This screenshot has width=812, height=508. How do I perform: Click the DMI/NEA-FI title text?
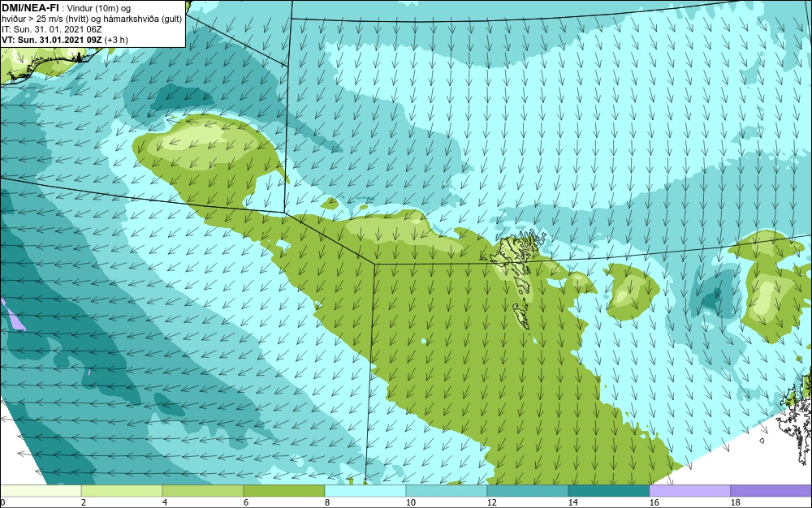30,8
